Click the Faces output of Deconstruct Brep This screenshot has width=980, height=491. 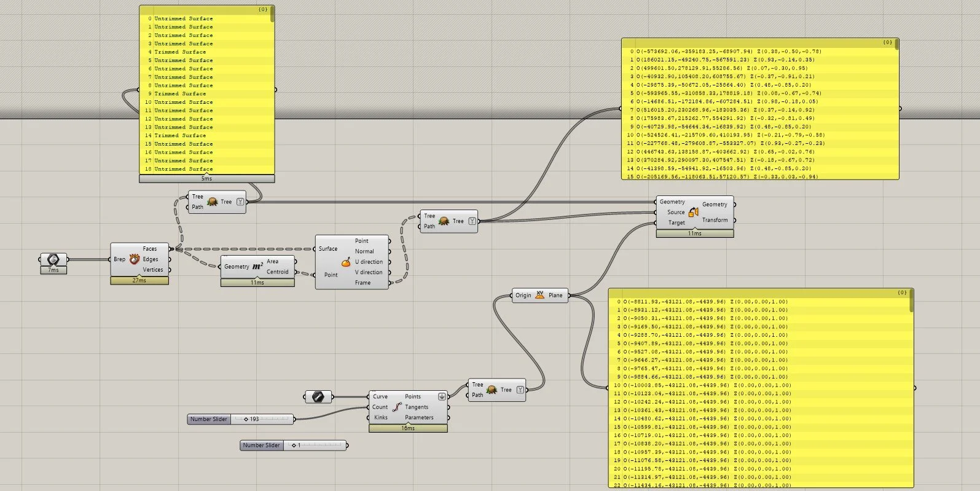(x=150, y=249)
